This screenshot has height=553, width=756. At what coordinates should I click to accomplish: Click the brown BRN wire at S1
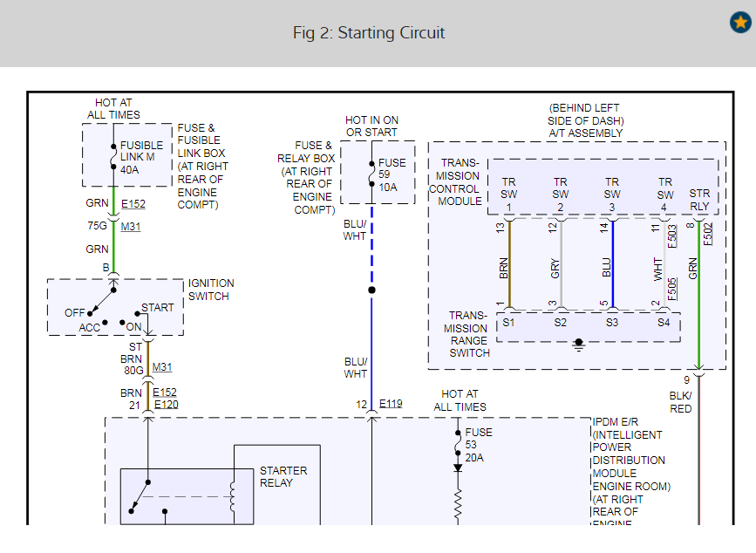(509, 263)
